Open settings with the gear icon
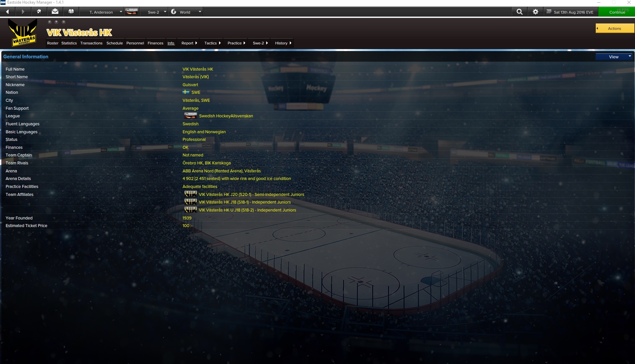Screen dimensions: 635x364 (535, 12)
